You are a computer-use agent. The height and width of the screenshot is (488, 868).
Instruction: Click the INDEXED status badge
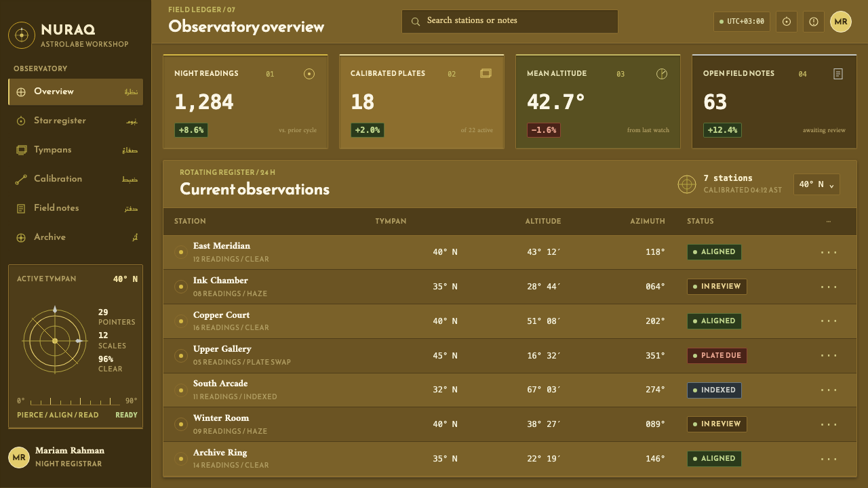click(714, 390)
